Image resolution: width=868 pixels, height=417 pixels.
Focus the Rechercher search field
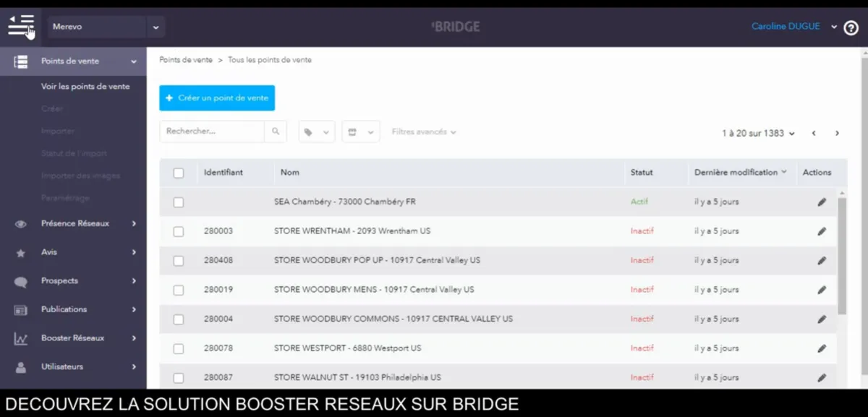pos(212,132)
